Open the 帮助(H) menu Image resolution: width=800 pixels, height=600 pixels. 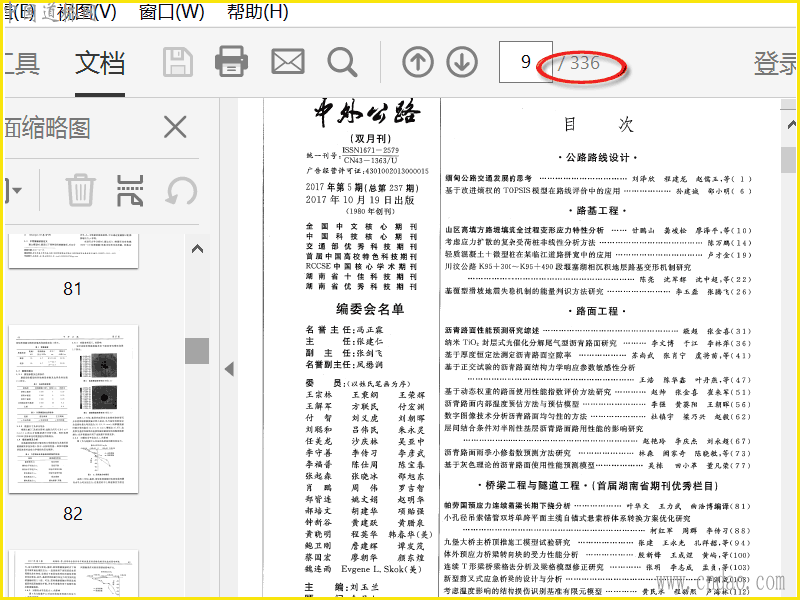[258, 11]
